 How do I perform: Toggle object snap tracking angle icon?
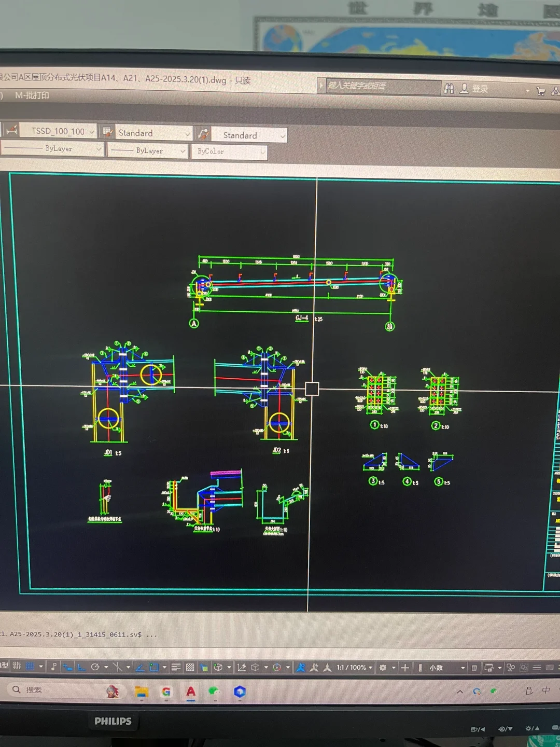[x=140, y=667]
